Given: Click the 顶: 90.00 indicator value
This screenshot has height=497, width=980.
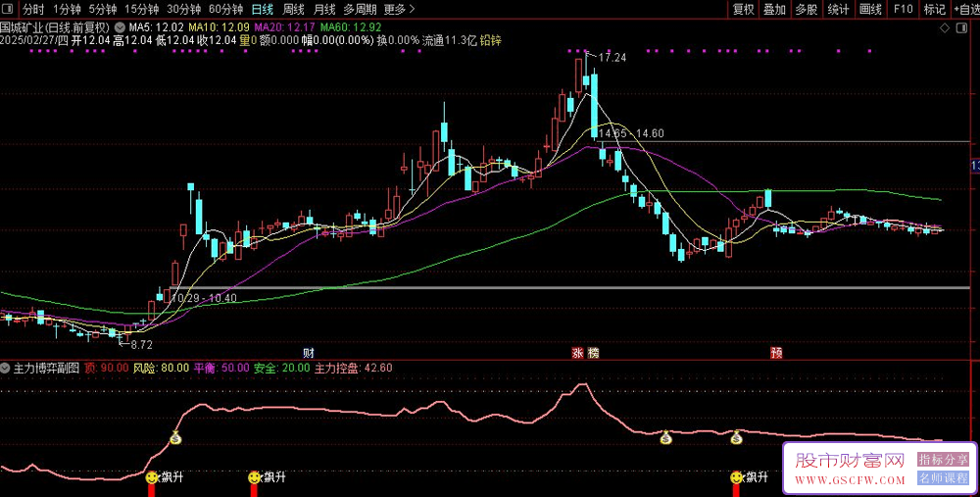Looking at the screenshot, I should click(106, 368).
